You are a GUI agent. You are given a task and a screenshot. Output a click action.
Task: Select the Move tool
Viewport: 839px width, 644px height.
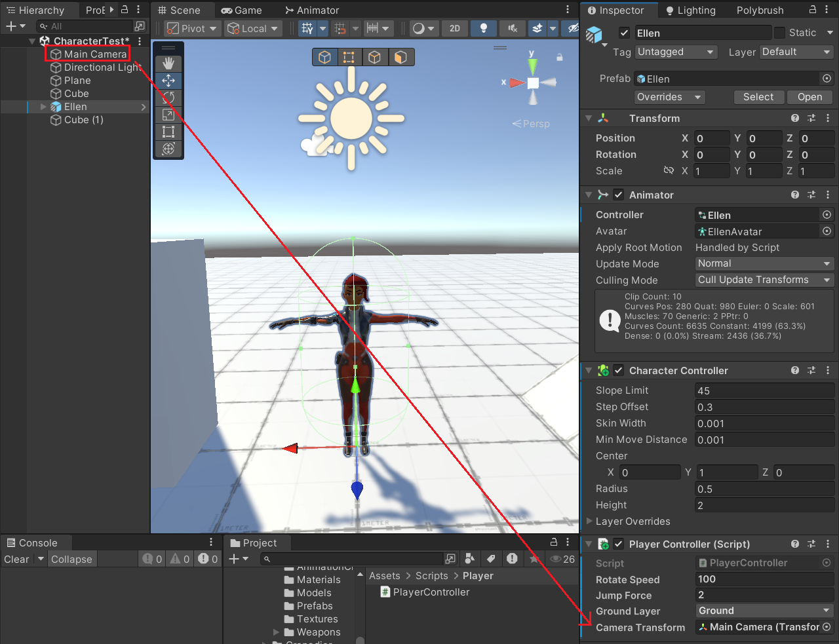pos(168,81)
